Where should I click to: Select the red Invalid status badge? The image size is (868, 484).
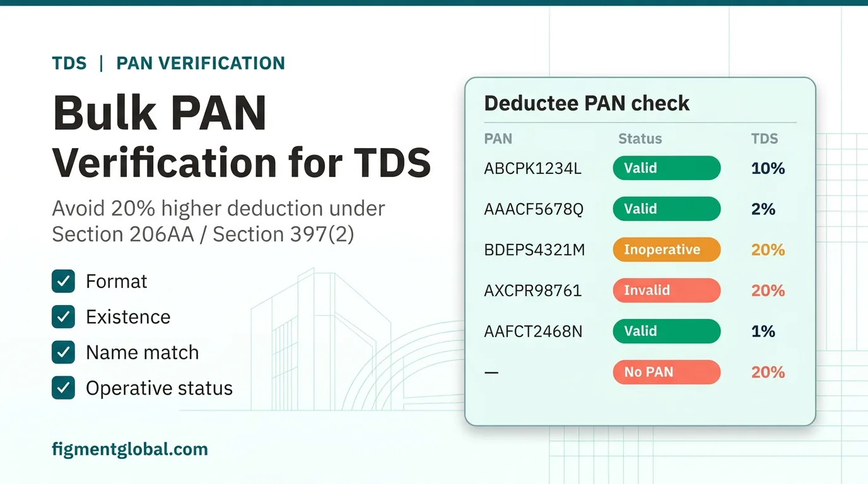pyautogui.click(x=666, y=291)
